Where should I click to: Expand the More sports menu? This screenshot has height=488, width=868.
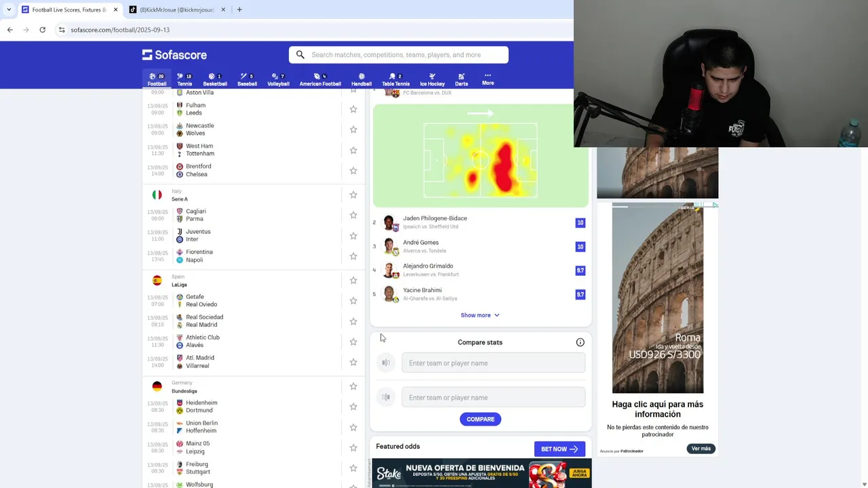coord(488,79)
